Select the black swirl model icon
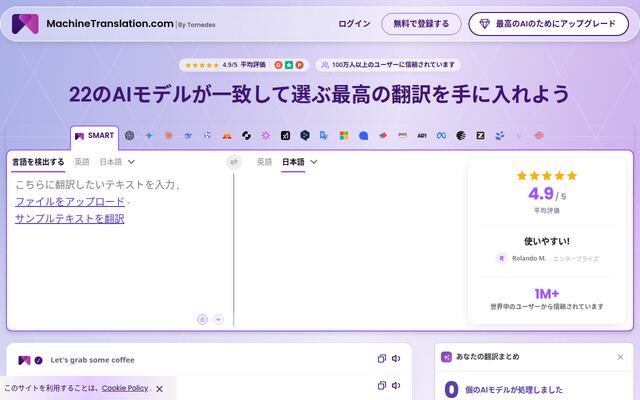Viewport: 640px width, 400px height. coord(247,136)
